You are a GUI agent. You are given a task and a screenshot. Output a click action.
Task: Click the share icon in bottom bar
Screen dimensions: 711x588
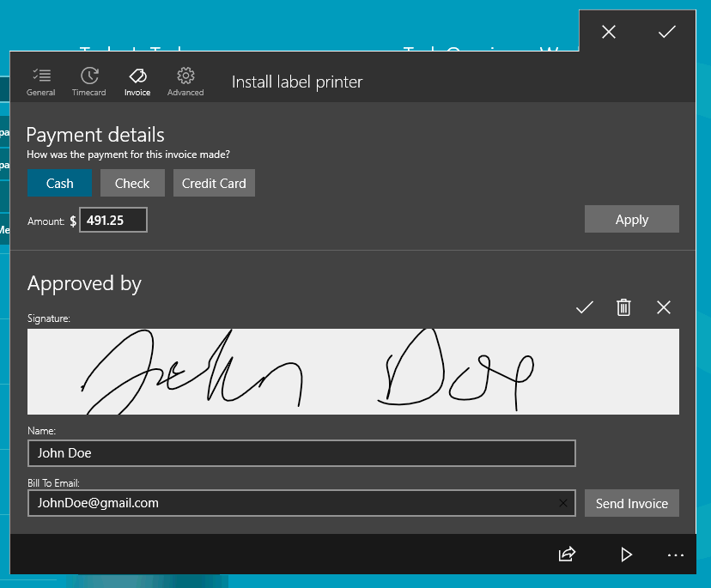pyautogui.click(x=567, y=555)
